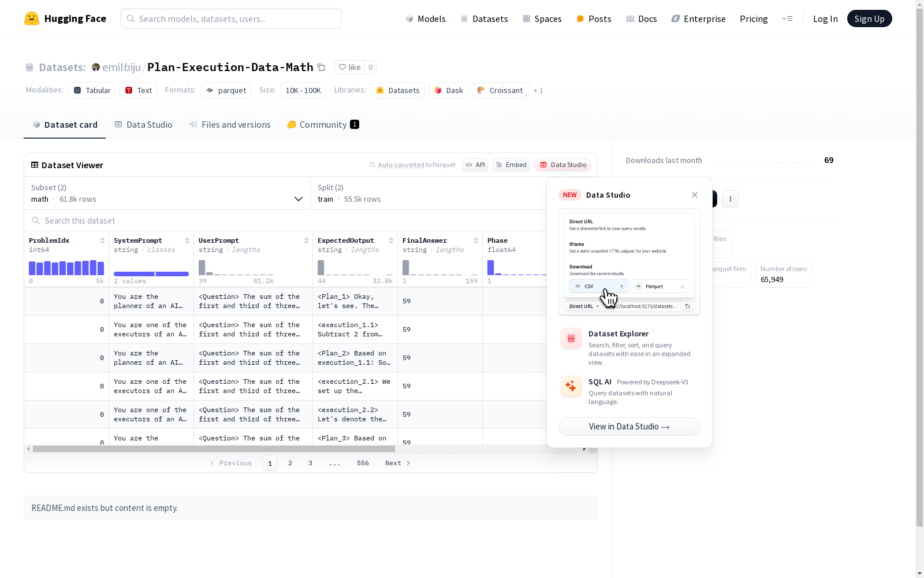Click the Dataset Explorer icon
Viewport: 924px width, 578px height.
click(x=571, y=339)
